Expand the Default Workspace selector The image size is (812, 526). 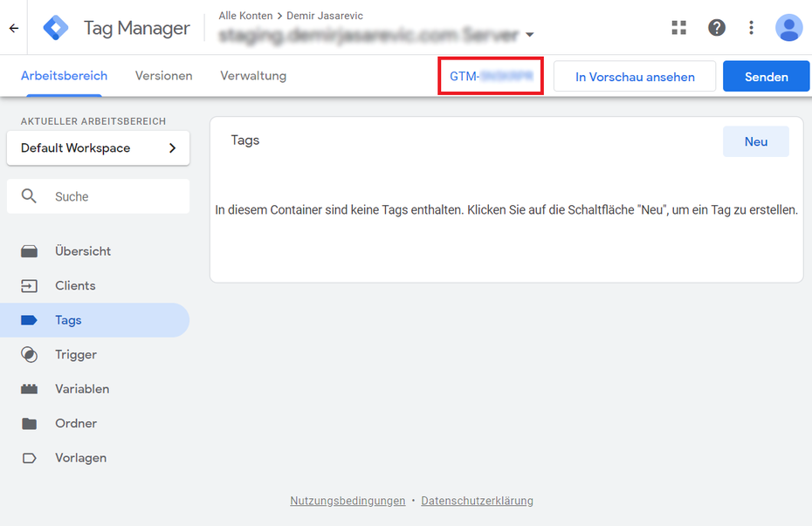(99, 148)
